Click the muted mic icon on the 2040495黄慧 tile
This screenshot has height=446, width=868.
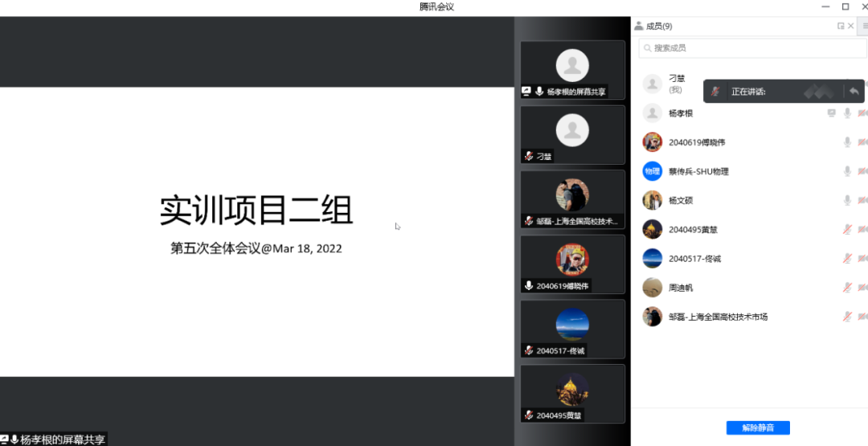click(x=529, y=415)
